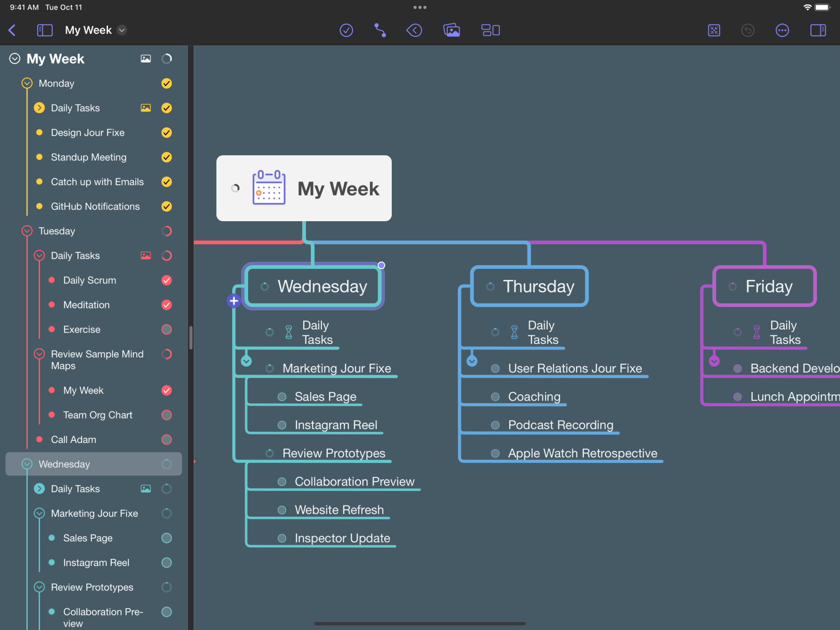
Task: Click the plus button near Wednesday node
Action: 233,301
